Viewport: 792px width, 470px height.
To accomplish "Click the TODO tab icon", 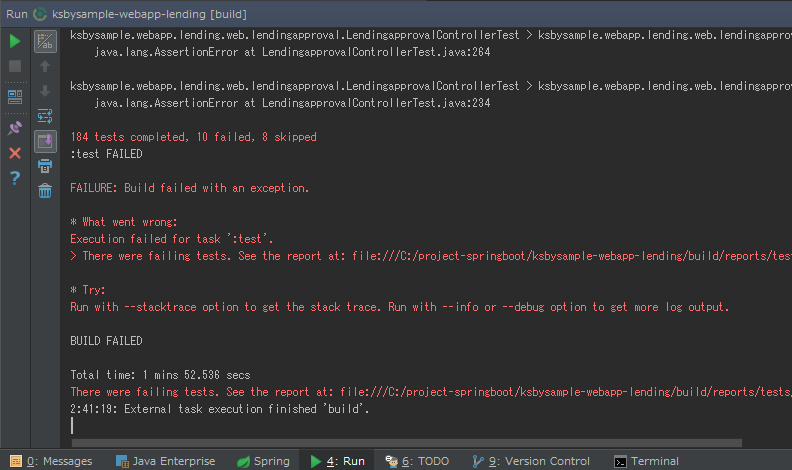I will pyautogui.click(x=391, y=461).
